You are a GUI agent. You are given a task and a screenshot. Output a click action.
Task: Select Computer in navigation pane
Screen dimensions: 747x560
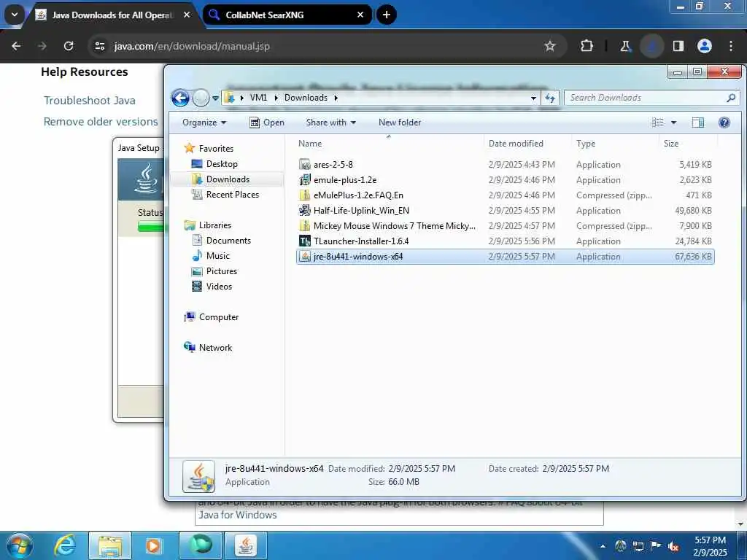211,317
